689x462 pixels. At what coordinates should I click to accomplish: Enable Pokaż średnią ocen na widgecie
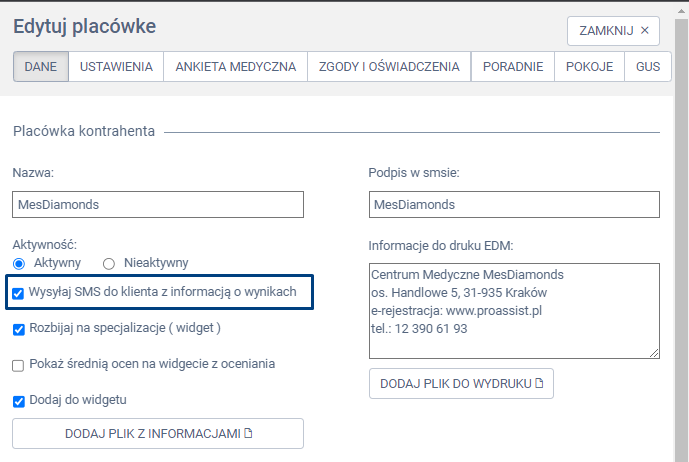coord(19,365)
